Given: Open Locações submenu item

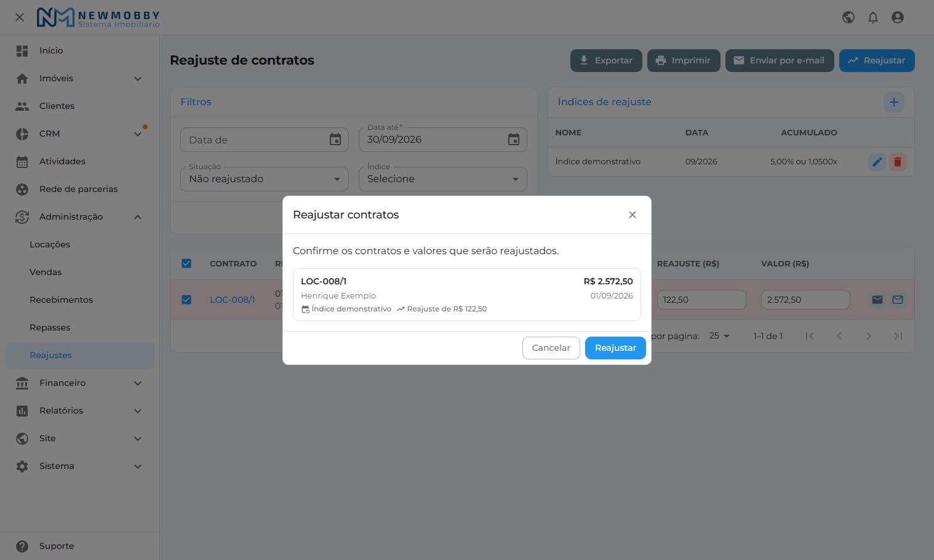Looking at the screenshot, I should click(80, 244).
